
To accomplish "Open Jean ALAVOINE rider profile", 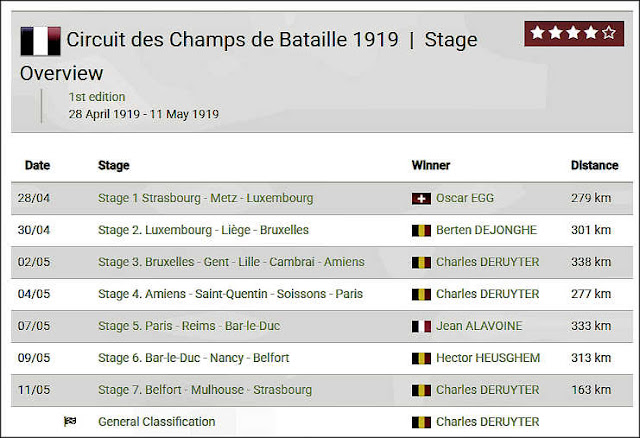I will pyautogui.click(x=479, y=326).
